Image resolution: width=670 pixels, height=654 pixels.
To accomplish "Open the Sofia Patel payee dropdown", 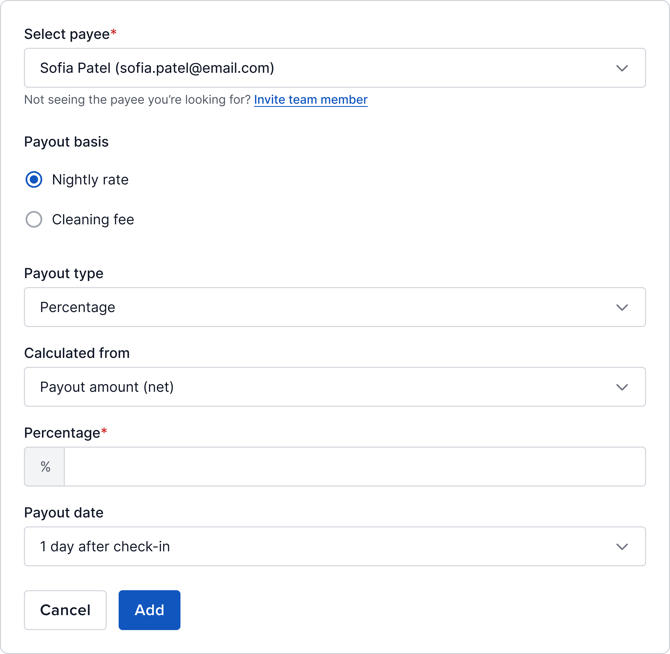I will click(320, 68).
